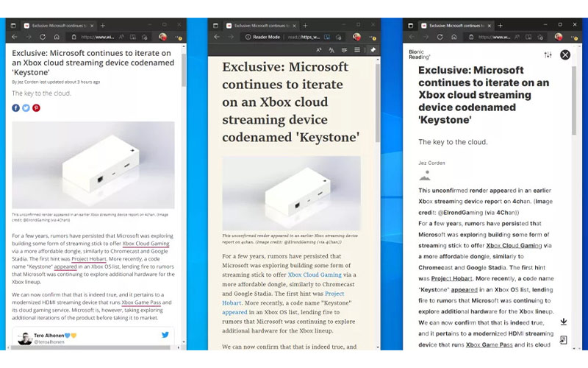Share article on Pinterest
Viewport: 588px width, 368px height.
click(x=36, y=107)
